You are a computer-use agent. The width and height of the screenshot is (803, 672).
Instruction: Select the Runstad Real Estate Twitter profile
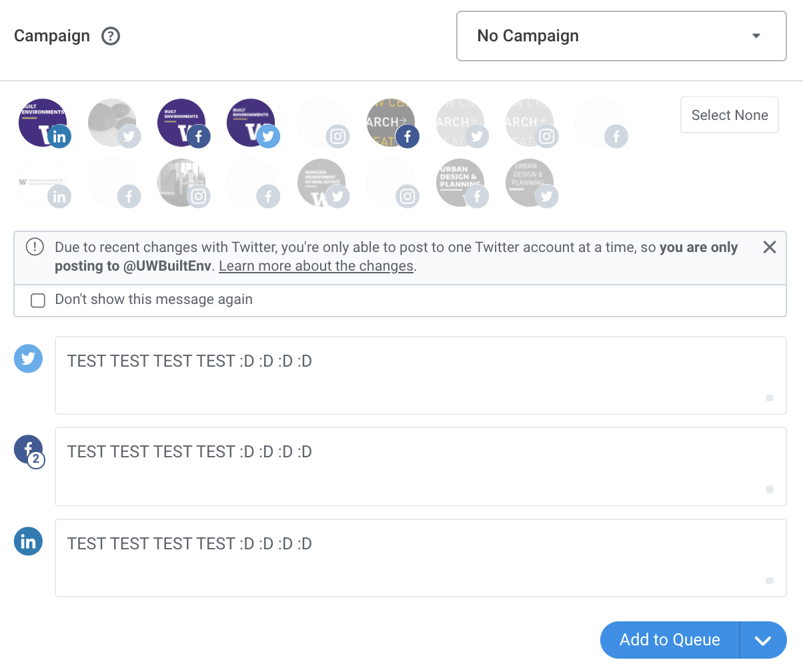pyautogui.click(x=321, y=181)
